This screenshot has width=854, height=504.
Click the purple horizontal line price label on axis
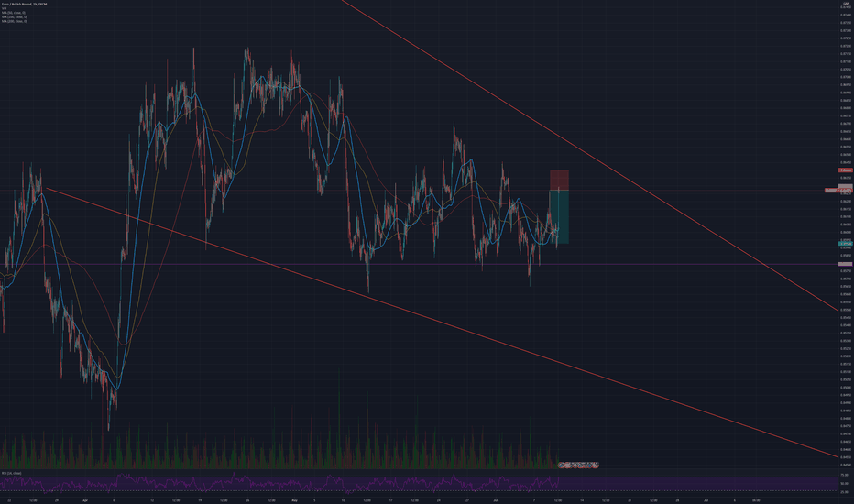[x=845, y=264]
